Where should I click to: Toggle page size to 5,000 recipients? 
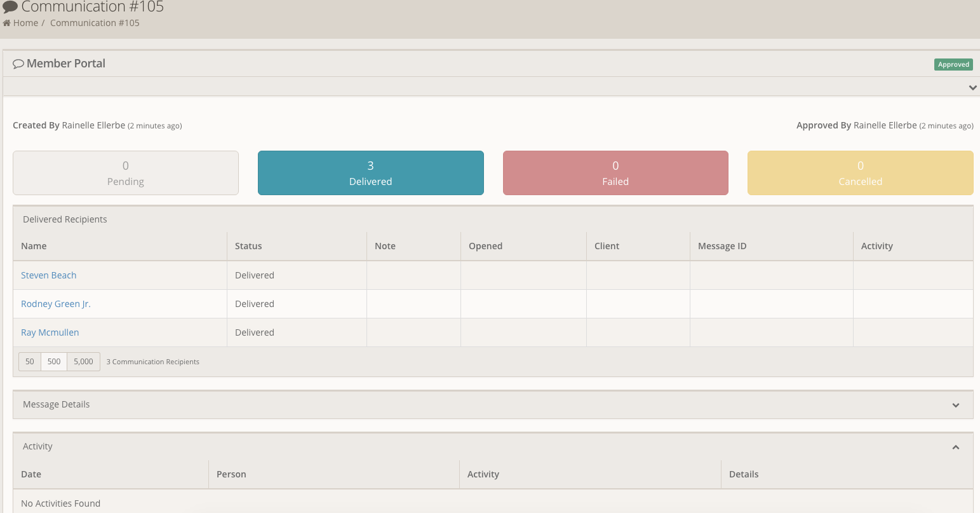coord(83,361)
